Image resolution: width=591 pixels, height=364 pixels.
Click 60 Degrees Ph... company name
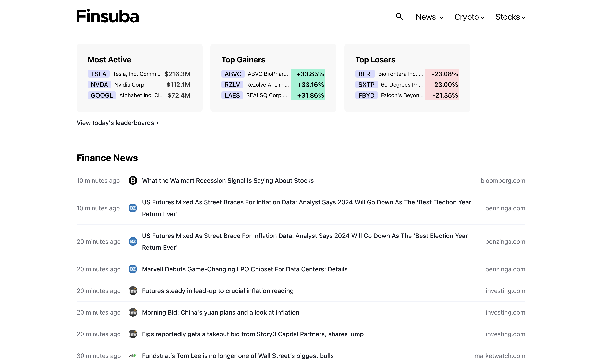point(402,84)
